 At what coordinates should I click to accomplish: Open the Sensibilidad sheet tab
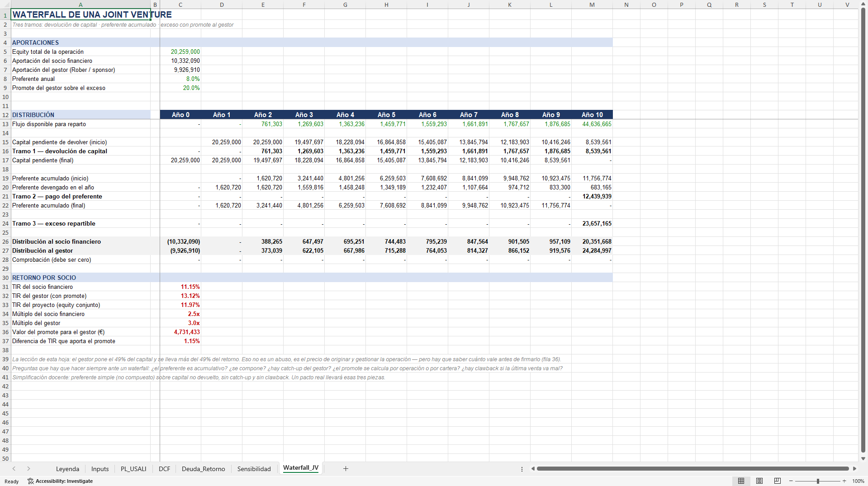[254, 469]
